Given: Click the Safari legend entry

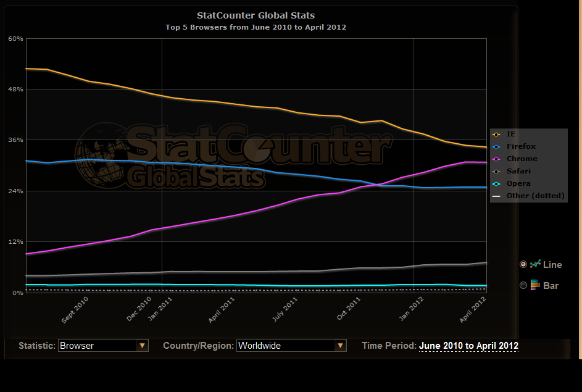Looking at the screenshot, I should coord(518,171).
